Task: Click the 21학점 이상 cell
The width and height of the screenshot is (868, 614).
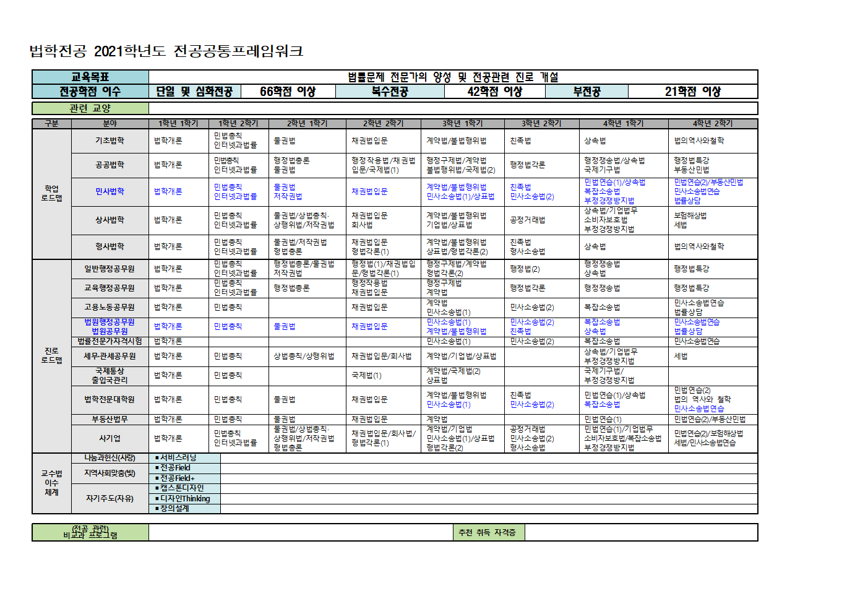Action: (x=692, y=92)
